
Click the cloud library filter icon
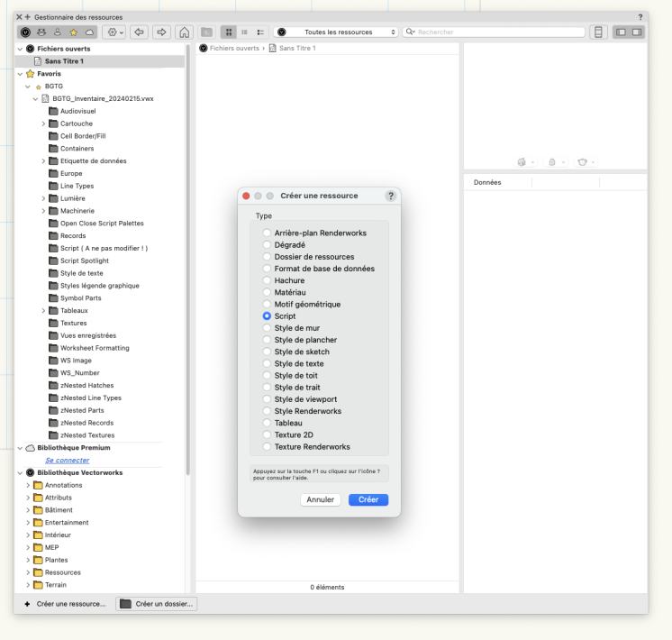(x=89, y=32)
